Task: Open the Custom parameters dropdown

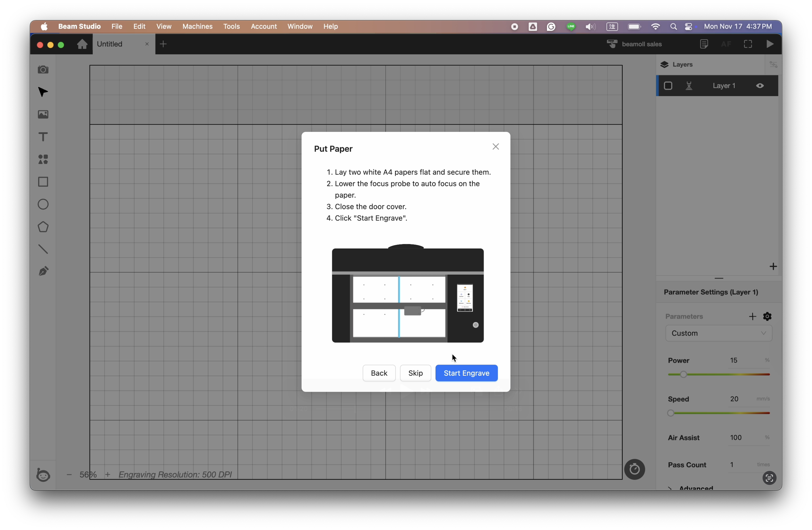Action: (719, 333)
